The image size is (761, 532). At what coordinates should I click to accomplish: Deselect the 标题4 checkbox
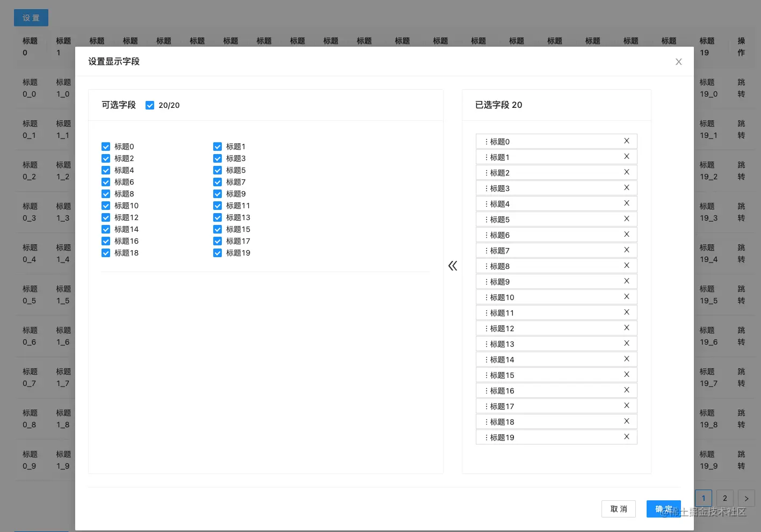pos(106,170)
